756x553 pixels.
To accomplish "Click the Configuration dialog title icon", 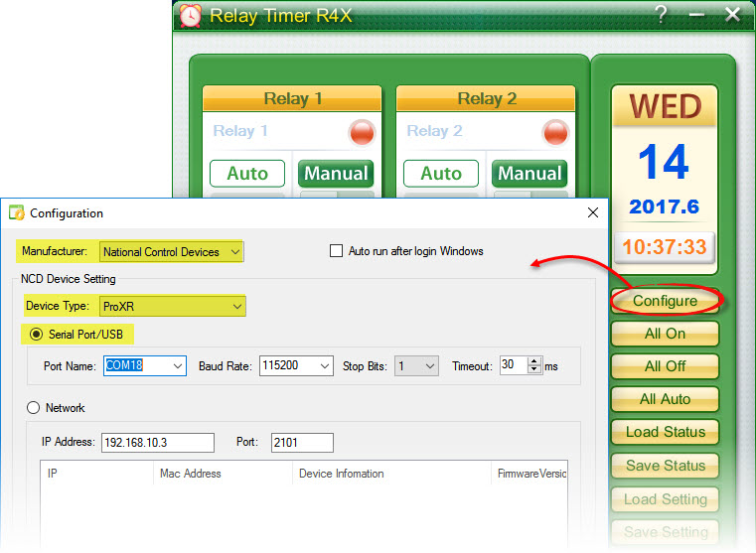I will pos(17,212).
